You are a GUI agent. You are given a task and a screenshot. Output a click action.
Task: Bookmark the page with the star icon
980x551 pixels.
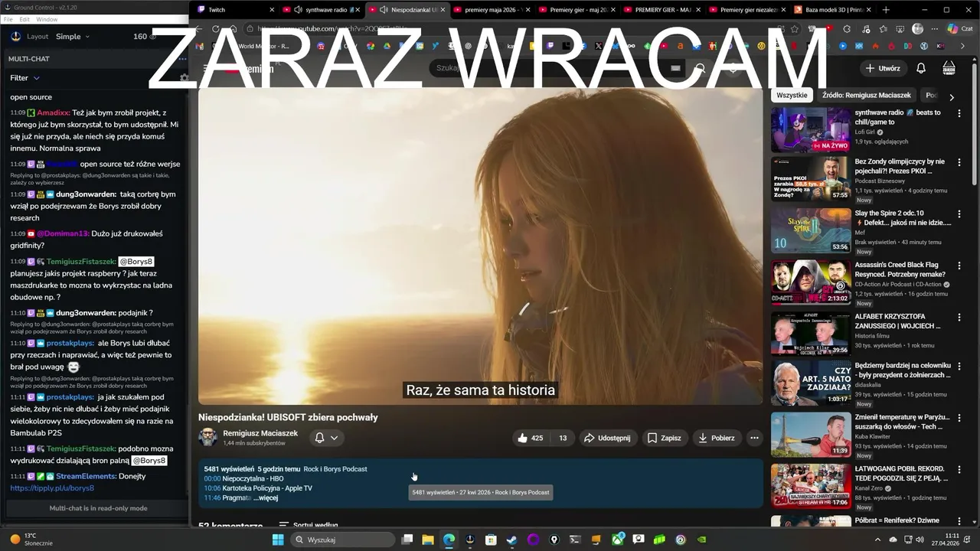795,29
